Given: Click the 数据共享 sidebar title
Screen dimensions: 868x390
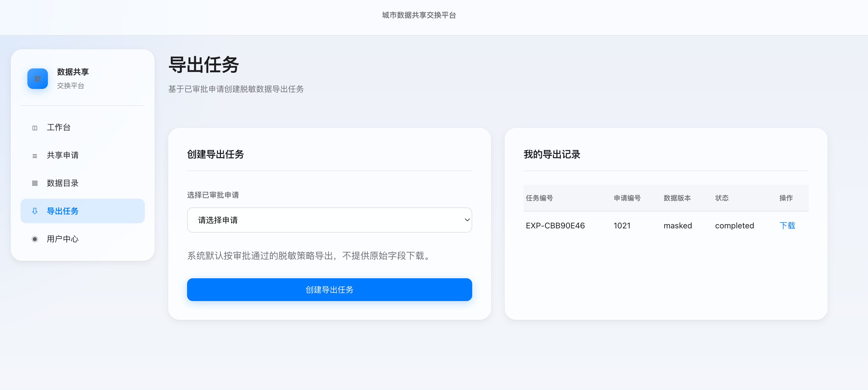Looking at the screenshot, I should 73,72.
